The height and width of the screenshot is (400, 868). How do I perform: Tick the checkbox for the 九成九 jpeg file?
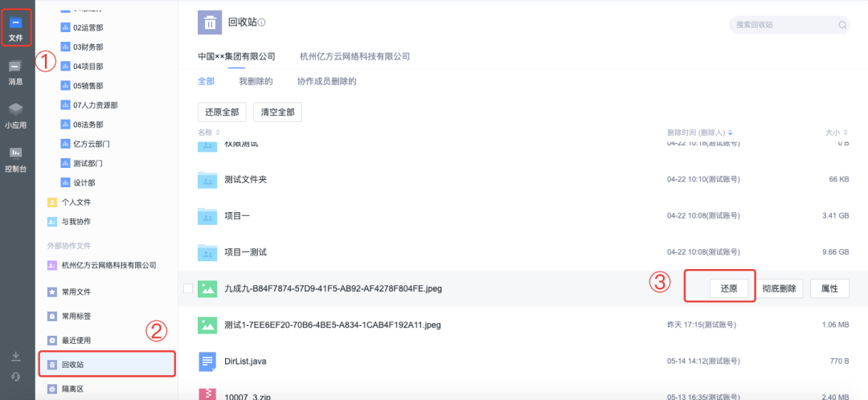(188, 288)
